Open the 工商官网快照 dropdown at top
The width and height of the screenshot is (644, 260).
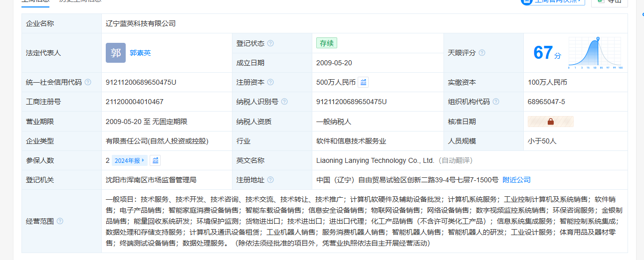553,1
